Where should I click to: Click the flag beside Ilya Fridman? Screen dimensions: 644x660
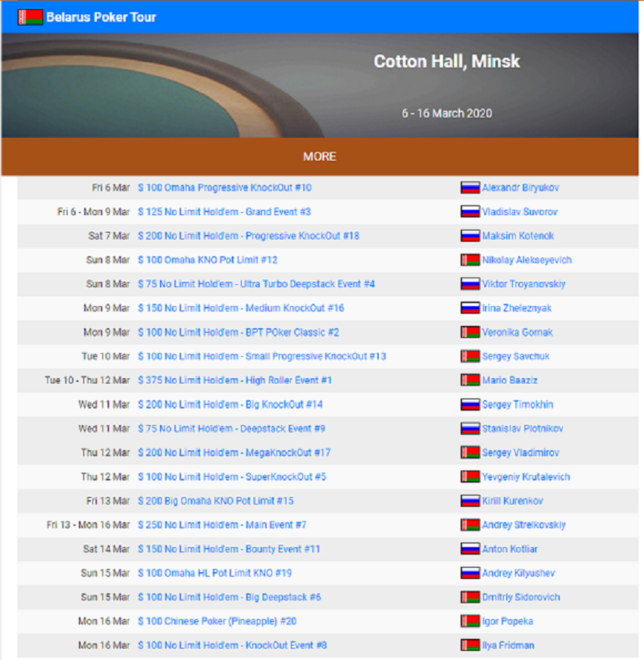[470, 646]
